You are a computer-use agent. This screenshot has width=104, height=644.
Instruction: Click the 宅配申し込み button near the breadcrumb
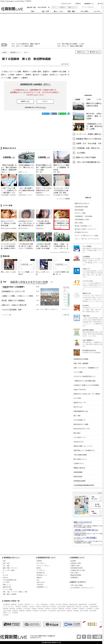click(81, 52)
